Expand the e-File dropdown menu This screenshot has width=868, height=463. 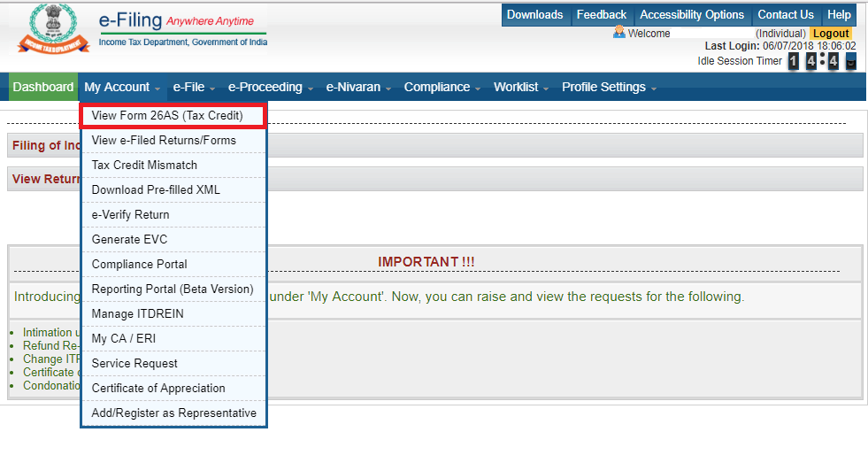(192, 87)
